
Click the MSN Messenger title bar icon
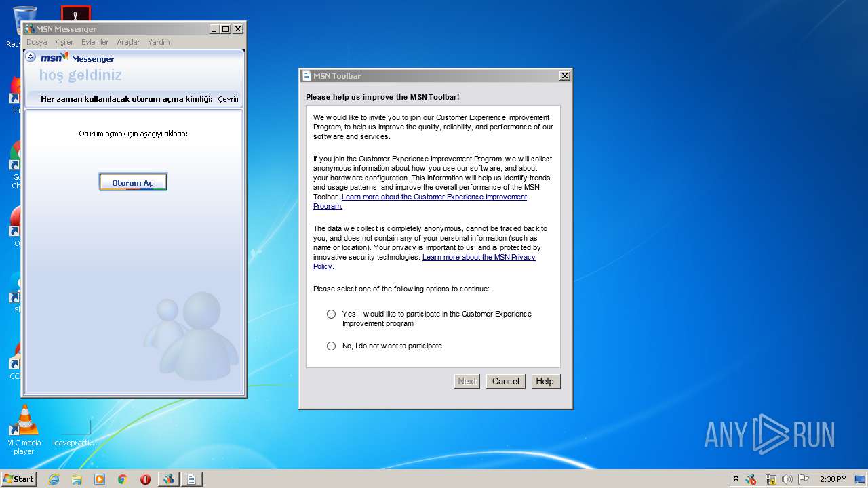(x=29, y=29)
